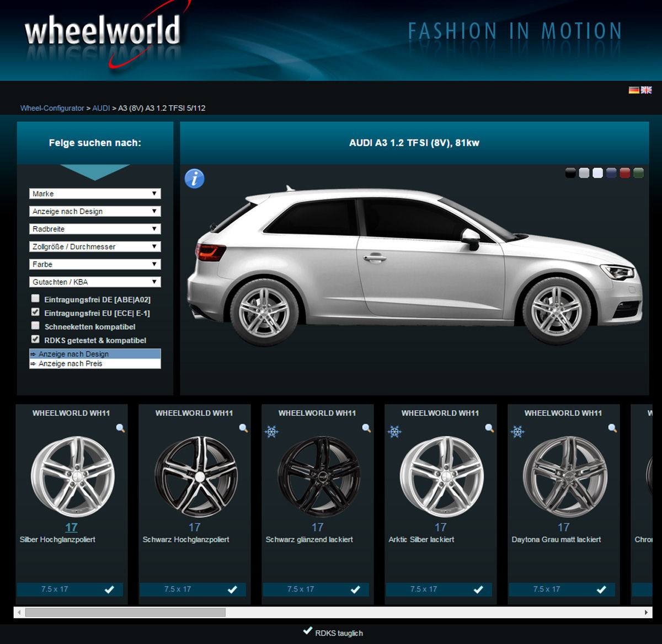The width and height of the screenshot is (662, 644).
Task: Click checkmark on Arktic Silber size bar
Action: [478, 589]
